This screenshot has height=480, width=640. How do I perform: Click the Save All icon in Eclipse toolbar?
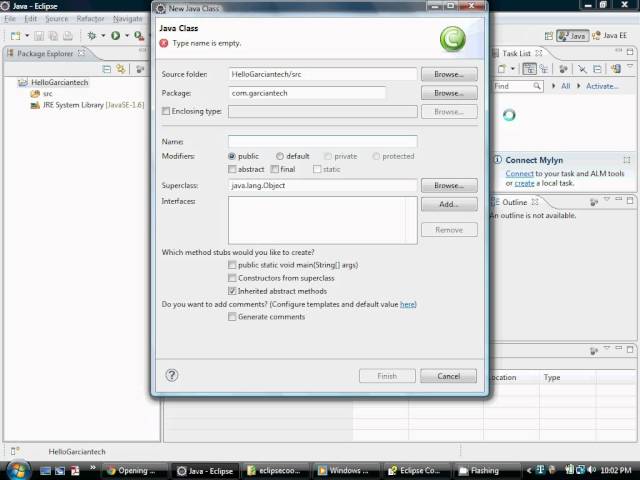(x=53, y=36)
